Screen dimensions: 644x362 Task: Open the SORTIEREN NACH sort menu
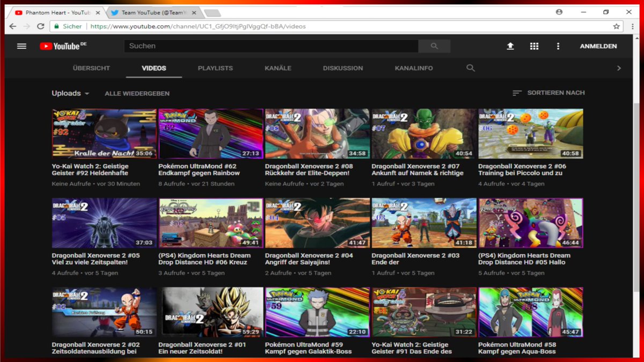coord(548,93)
